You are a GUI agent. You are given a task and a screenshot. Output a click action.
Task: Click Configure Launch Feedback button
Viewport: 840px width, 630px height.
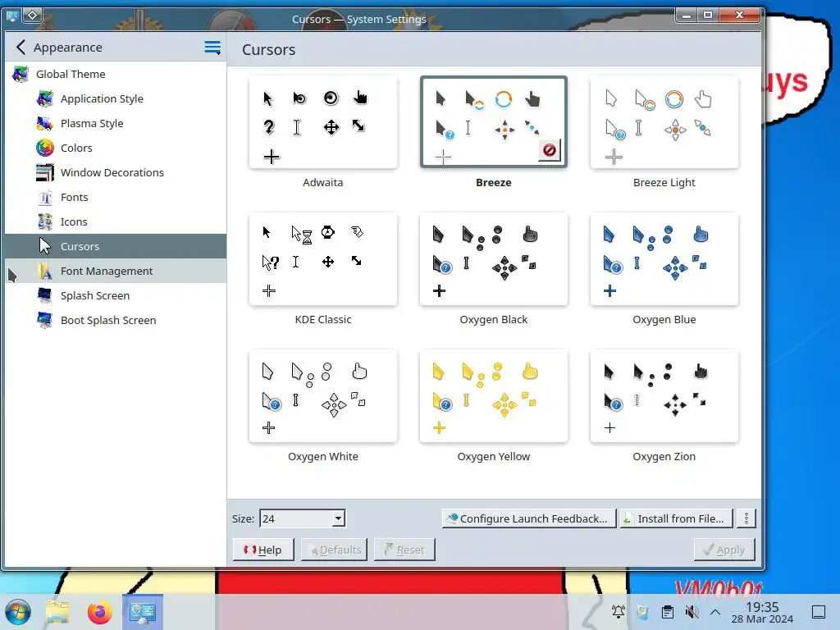(529, 518)
